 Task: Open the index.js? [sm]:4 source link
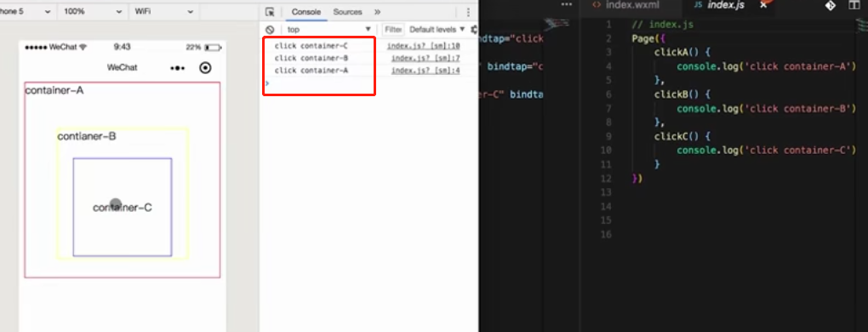pyautogui.click(x=425, y=71)
